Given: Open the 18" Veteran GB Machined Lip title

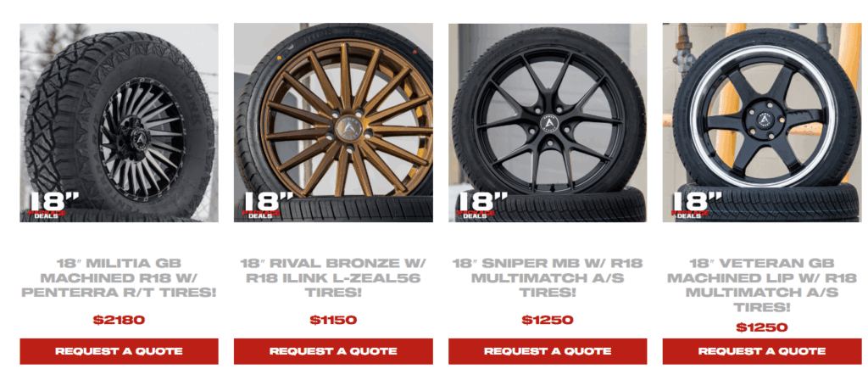Looking at the screenshot, I should coord(762,285).
